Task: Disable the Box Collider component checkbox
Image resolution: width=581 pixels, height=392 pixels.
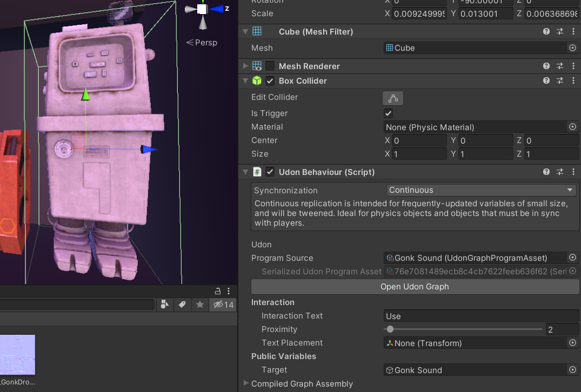Action: point(270,80)
